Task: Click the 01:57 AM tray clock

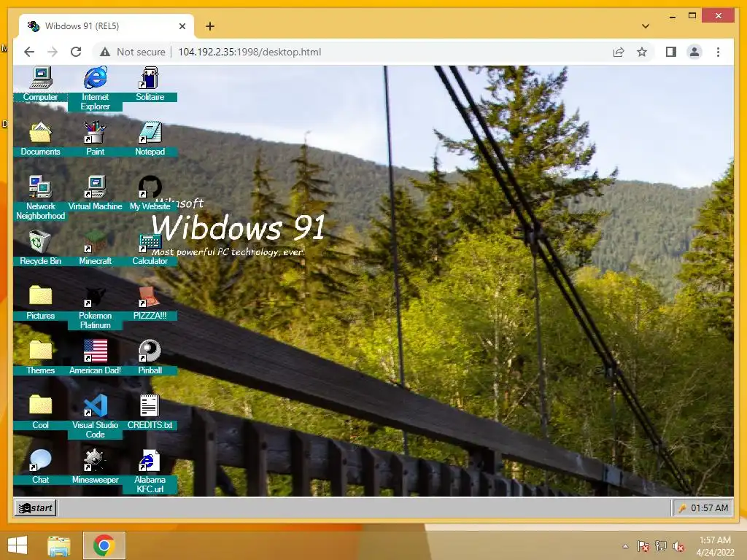Action: [709, 508]
